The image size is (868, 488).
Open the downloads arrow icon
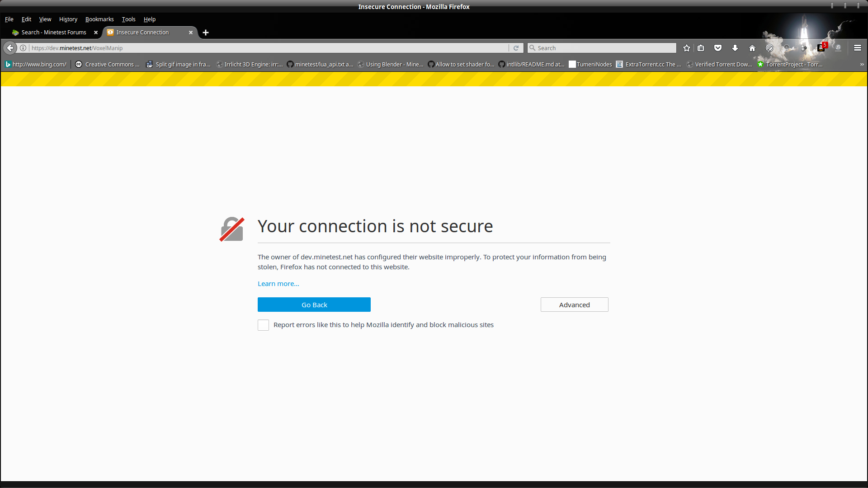[x=735, y=48]
